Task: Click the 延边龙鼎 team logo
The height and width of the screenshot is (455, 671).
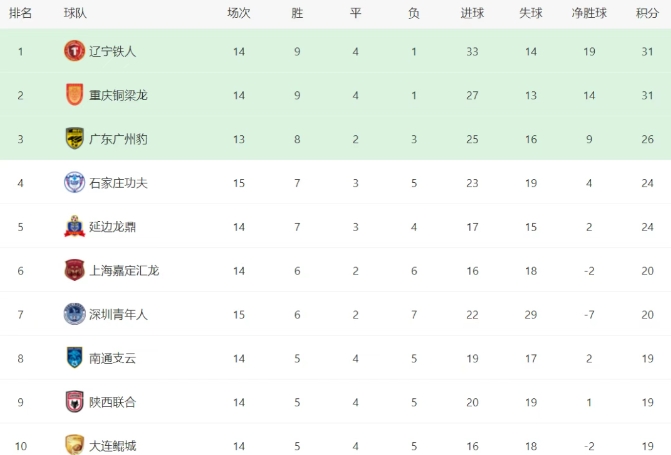Action: (74, 226)
